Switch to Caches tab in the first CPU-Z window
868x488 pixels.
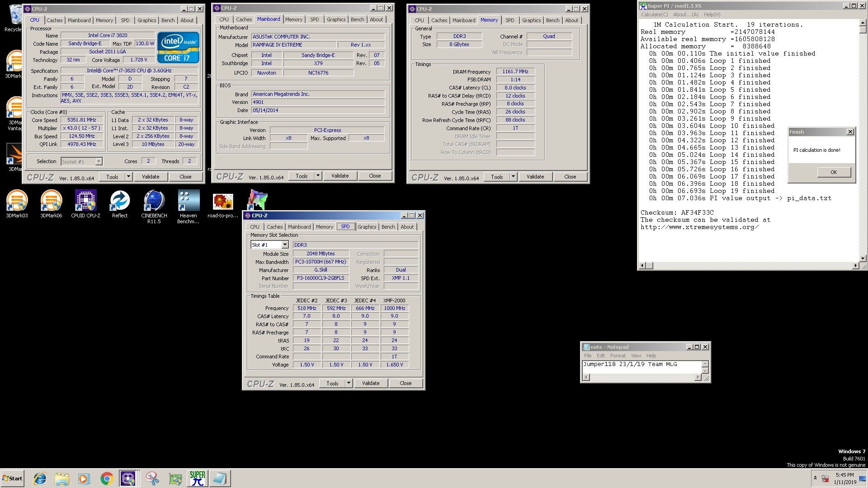(55, 20)
